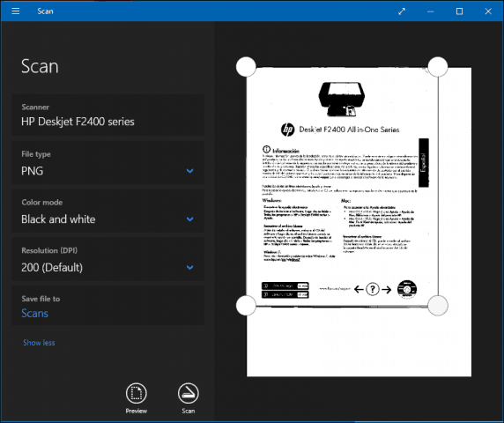The image size is (504, 423).
Task: Click the full-screen expand arrow icon
Action: 402,11
